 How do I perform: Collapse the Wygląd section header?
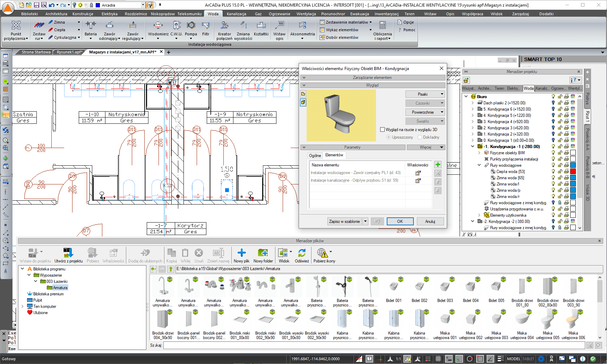coord(373,85)
